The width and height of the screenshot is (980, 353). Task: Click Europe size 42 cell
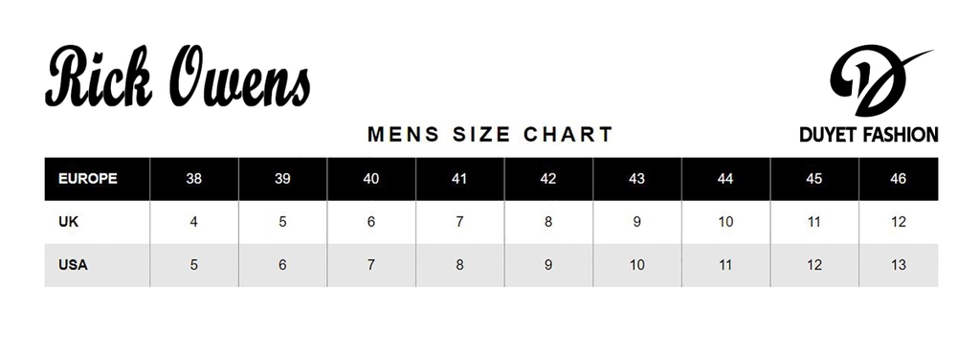548,179
